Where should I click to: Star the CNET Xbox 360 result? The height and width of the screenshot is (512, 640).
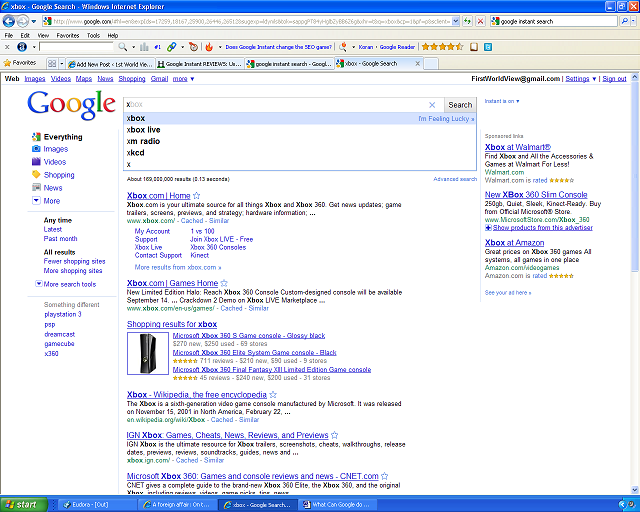(x=384, y=476)
